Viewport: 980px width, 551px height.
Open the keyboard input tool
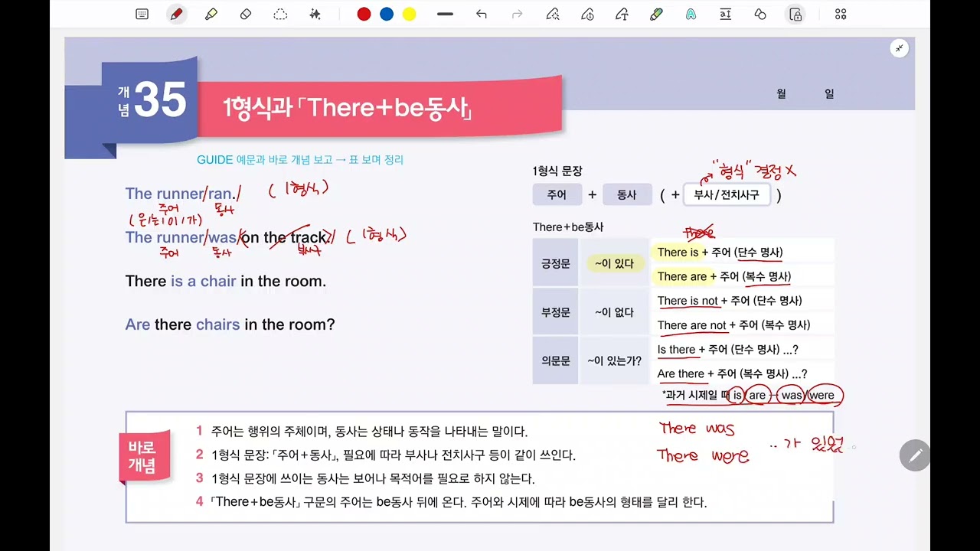click(x=142, y=14)
